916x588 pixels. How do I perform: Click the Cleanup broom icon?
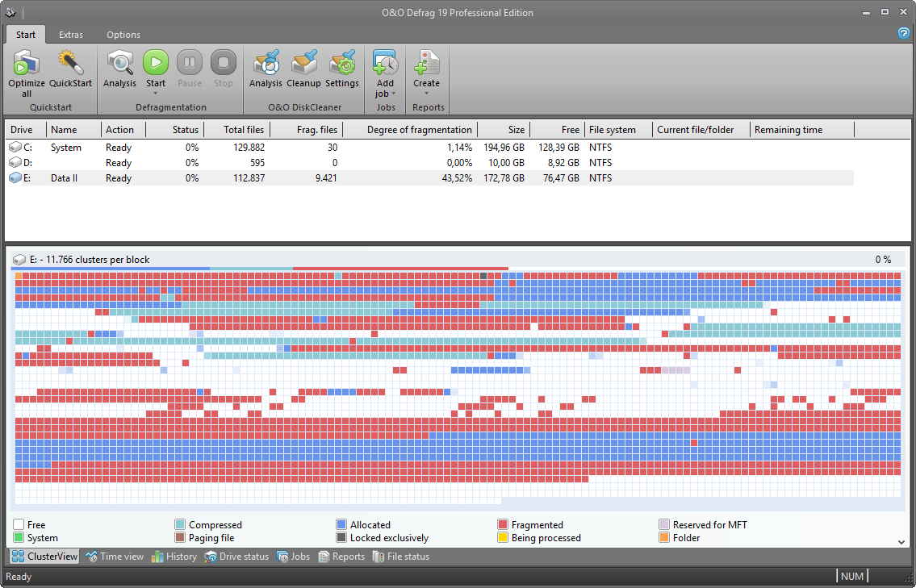coord(303,63)
